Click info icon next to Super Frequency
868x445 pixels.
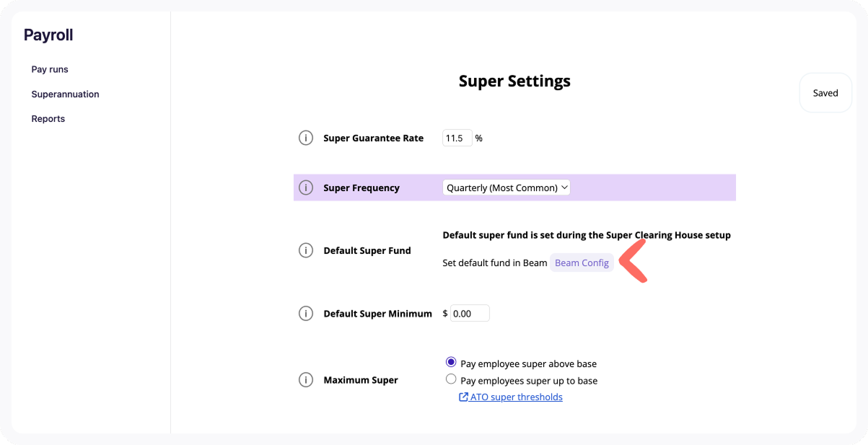click(306, 188)
